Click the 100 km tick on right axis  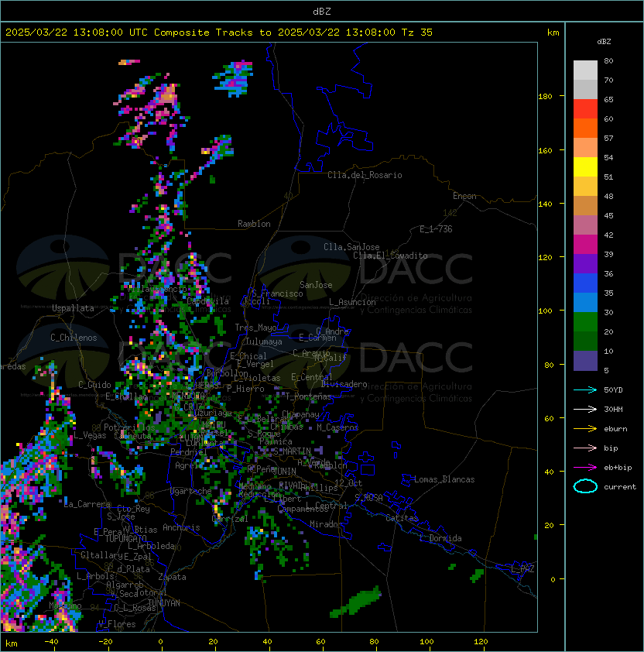545,311
